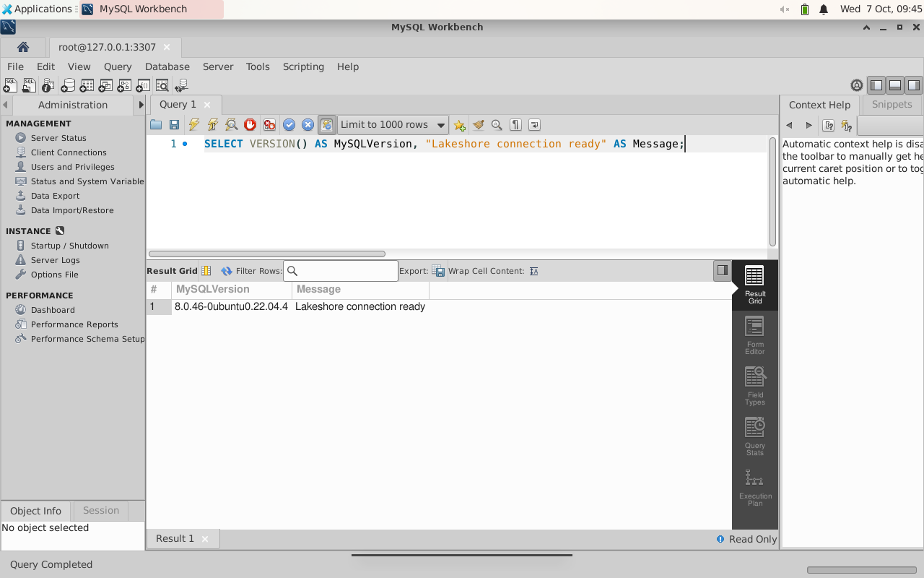This screenshot has height=578, width=924.
Task: Create new schema toolbar icon
Action: click(67, 85)
